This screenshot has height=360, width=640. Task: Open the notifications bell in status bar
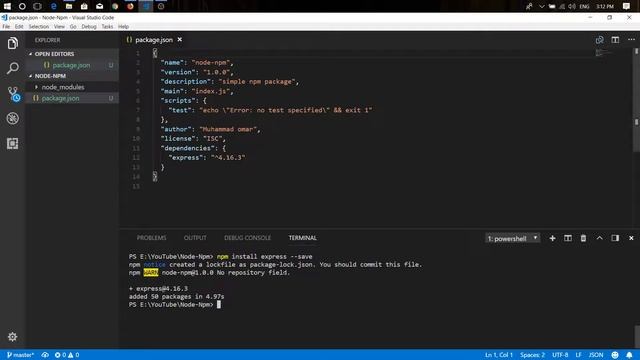pos(629,355)
